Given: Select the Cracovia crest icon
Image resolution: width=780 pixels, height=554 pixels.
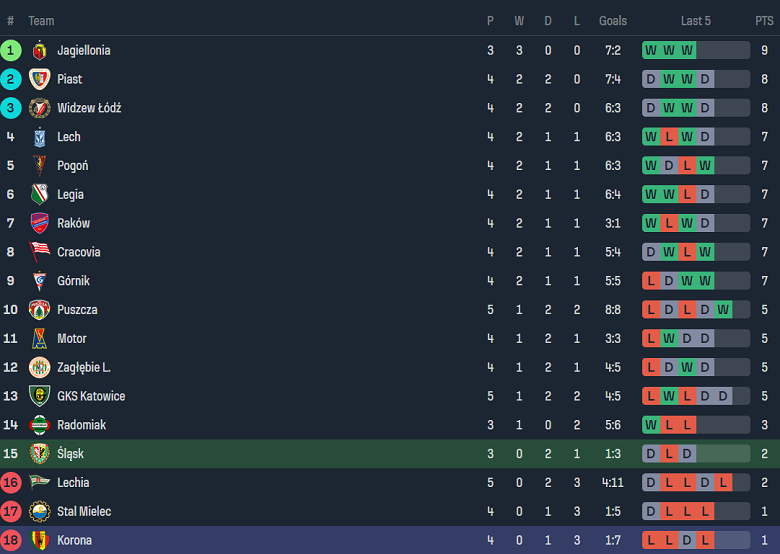Looking at the screenshot, I should coord(39,253).
